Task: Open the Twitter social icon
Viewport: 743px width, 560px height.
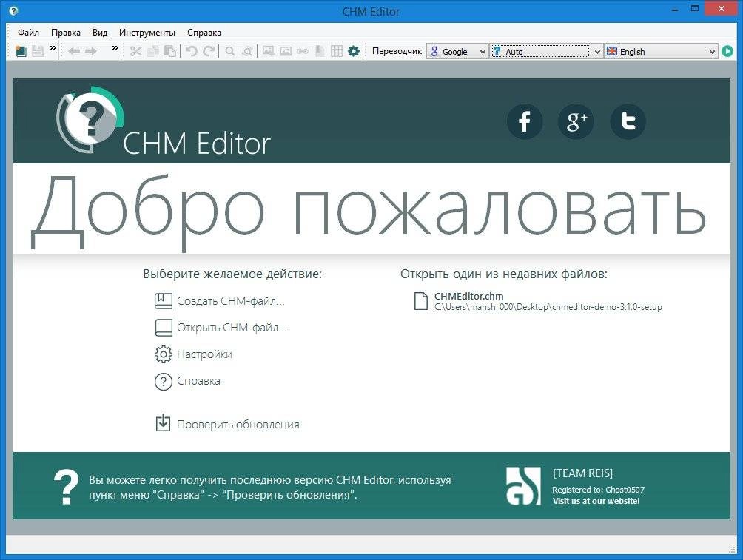Action: 628,121
